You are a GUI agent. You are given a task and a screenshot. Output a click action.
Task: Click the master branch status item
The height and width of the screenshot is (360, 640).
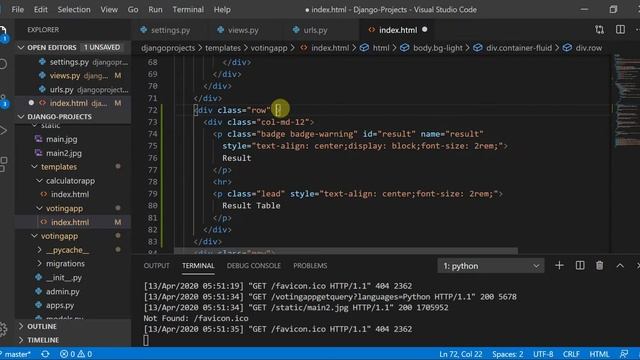pyautogui.click(x=16, y=354)
